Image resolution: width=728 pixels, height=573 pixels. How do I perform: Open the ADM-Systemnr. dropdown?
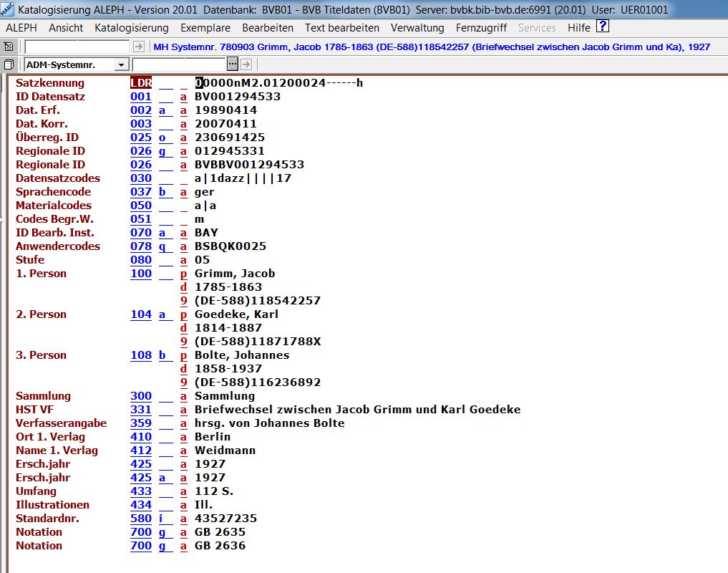pyautogui.click(x=121, y=65)
